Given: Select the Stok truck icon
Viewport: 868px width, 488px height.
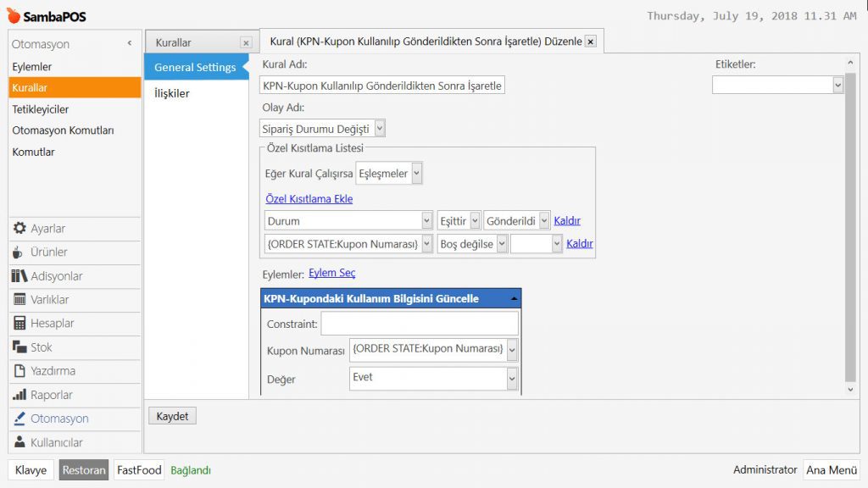Looking at the screenshot, I should (19, 347).
